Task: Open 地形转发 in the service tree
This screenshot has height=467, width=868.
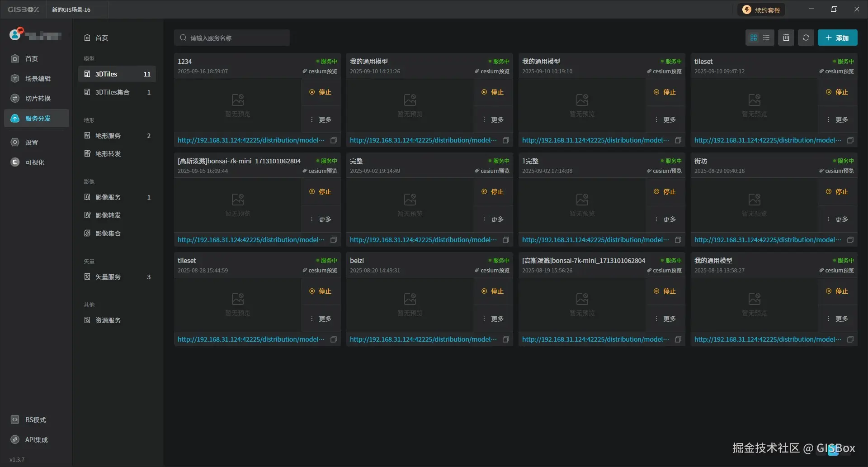Action: click(117, 154)
